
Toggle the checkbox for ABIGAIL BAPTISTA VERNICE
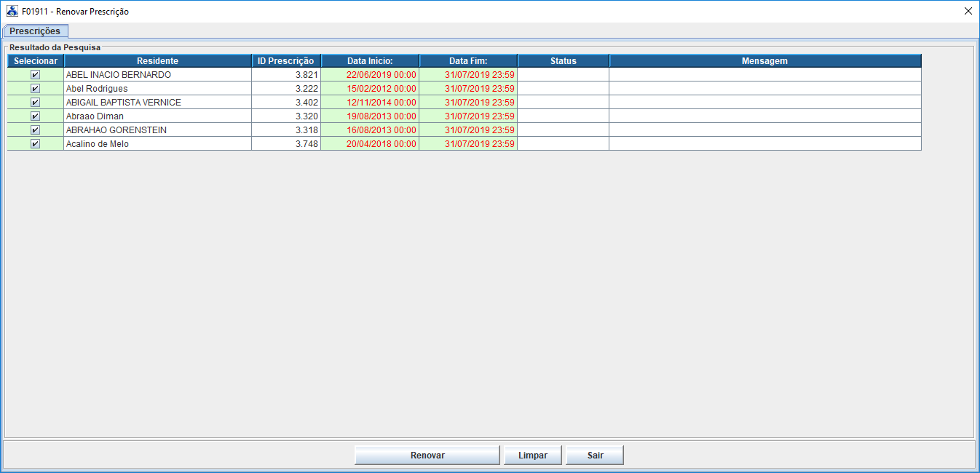(35, 103)
